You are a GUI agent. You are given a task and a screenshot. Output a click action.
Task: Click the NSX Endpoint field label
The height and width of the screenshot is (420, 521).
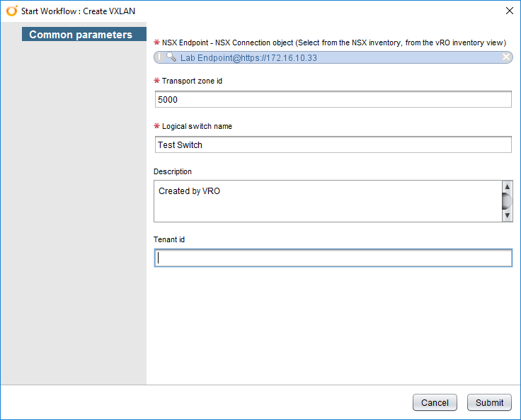(x=333, y=42)
